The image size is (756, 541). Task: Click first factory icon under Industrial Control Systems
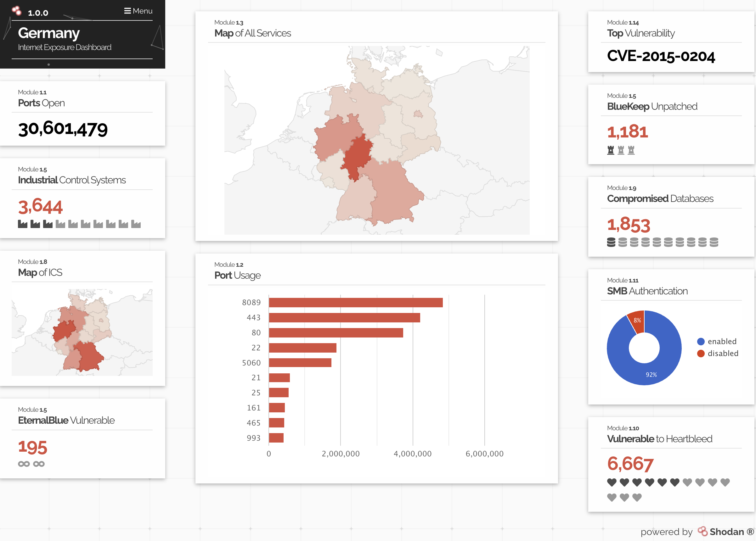tap(23, 224)
